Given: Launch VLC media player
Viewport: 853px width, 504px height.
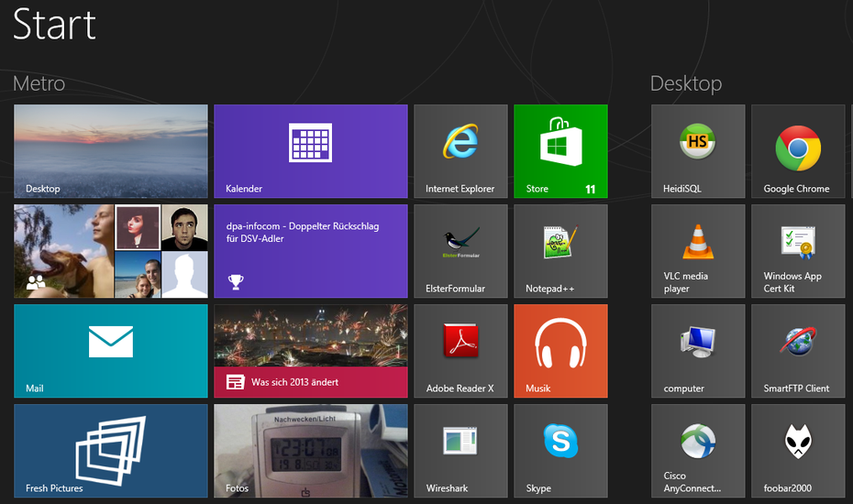Looking at the screenshot, I should click(x=699, y=251).
